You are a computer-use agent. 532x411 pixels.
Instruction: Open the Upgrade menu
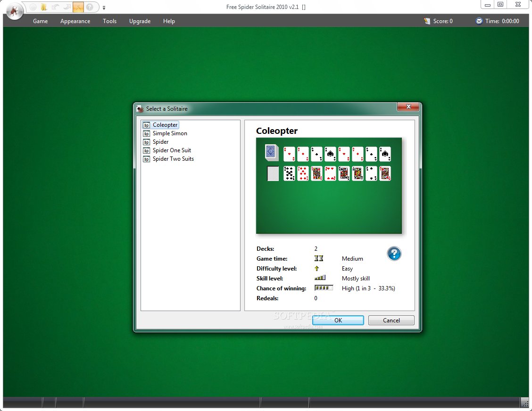point(140,21)
